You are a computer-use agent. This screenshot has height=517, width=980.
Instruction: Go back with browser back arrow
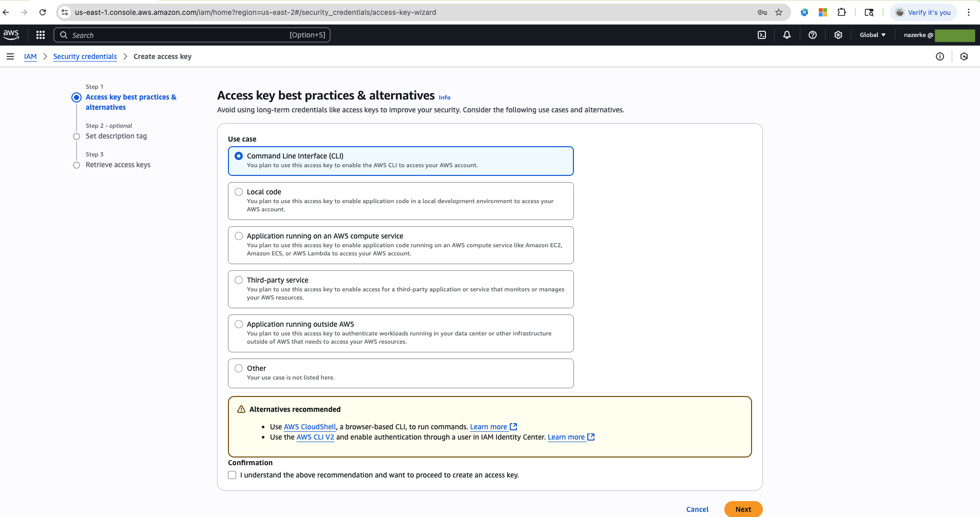[6, 12]
